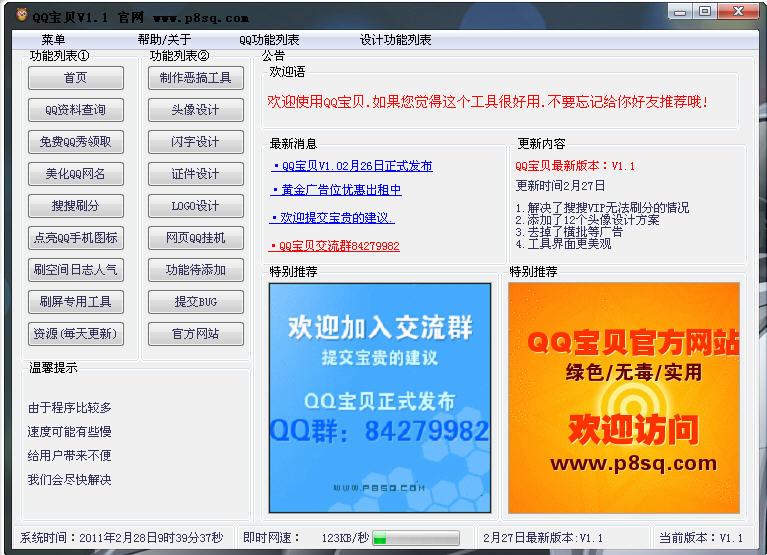Image resolution: width=767 pixels, height=555 pixels.
Task: Follow 欢迎提交宝贵的建议 link
Action: coord(332,218)
